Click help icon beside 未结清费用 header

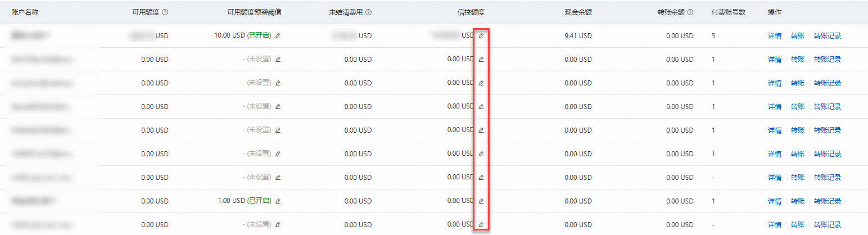(x=368, y=12)
